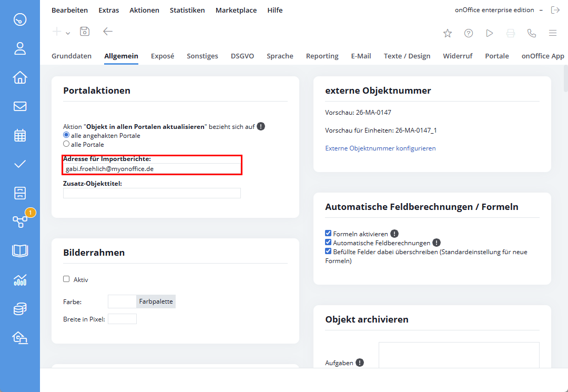This screenshot has height=392, width=568.
Task: Click the save disk icon in toolbar
Action: coord(85,32)
